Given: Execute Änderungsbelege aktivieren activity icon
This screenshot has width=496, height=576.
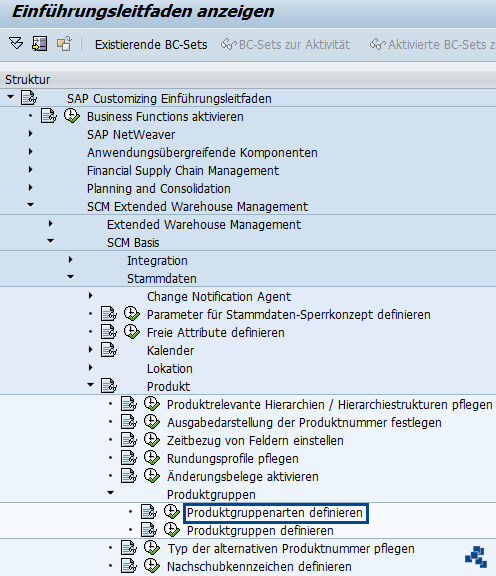Looking at the screenshot, I should point(152,476).
